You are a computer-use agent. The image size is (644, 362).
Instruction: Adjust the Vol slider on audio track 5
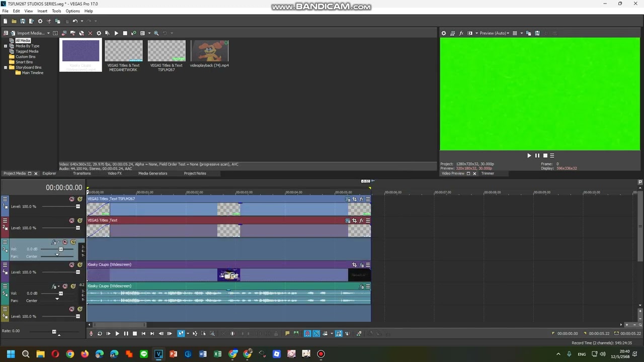(60, 294)
